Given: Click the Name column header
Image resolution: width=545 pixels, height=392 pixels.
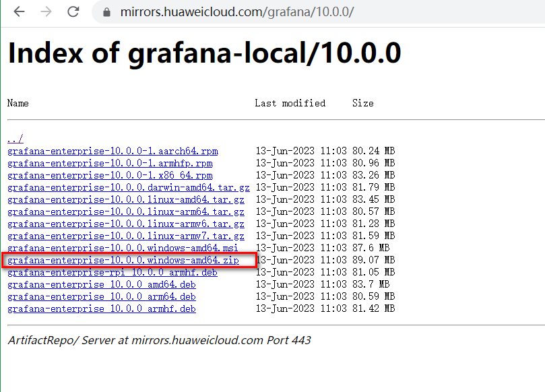Looking at the screenshot, I should coord(18,103).
